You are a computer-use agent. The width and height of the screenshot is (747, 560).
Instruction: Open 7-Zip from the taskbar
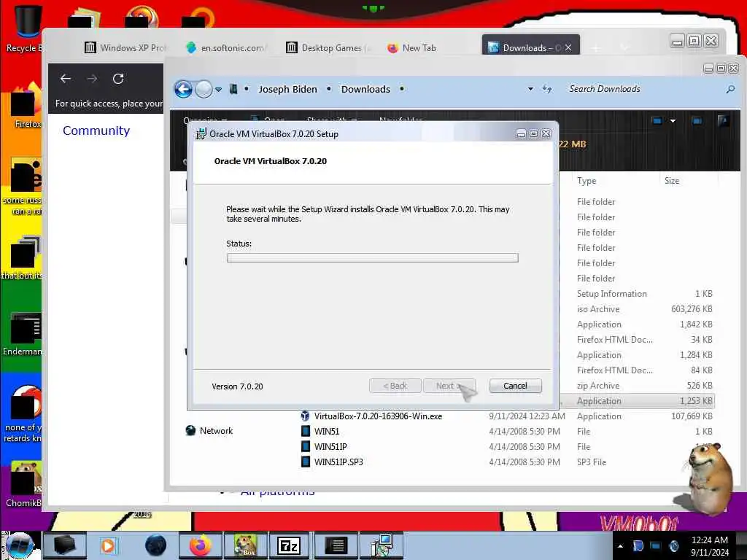(289, 545)
